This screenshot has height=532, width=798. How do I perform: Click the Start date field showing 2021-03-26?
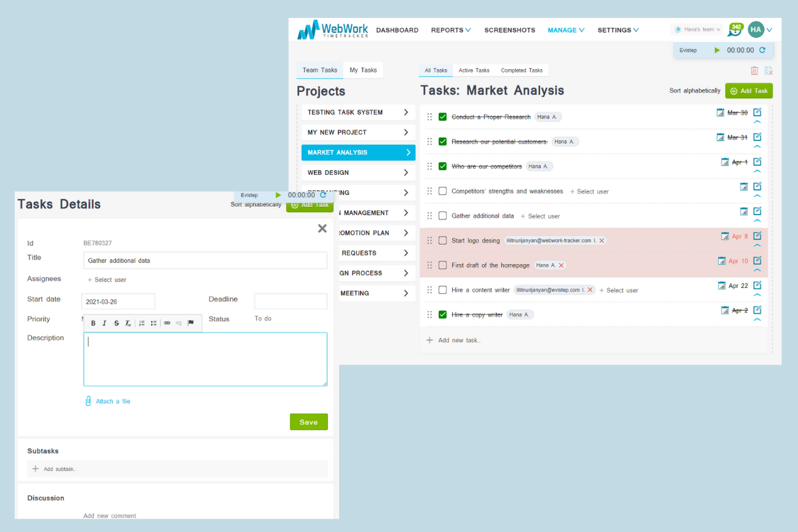[118, 301]
